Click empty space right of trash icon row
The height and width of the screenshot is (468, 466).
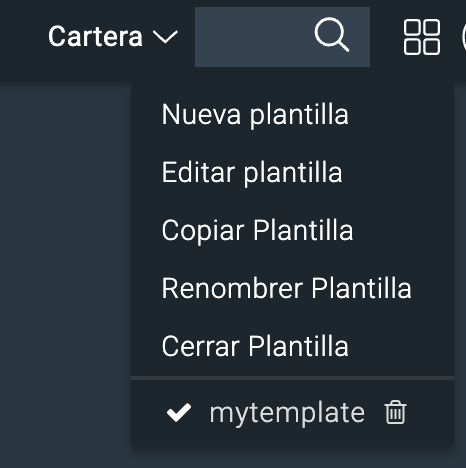[x=431, y=413]
